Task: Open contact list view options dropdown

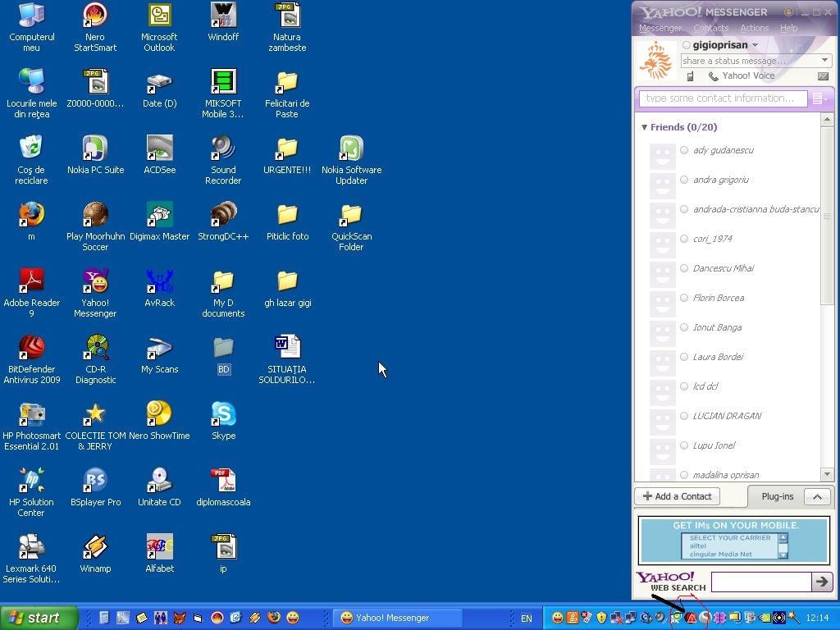Action: pos(819,98)
